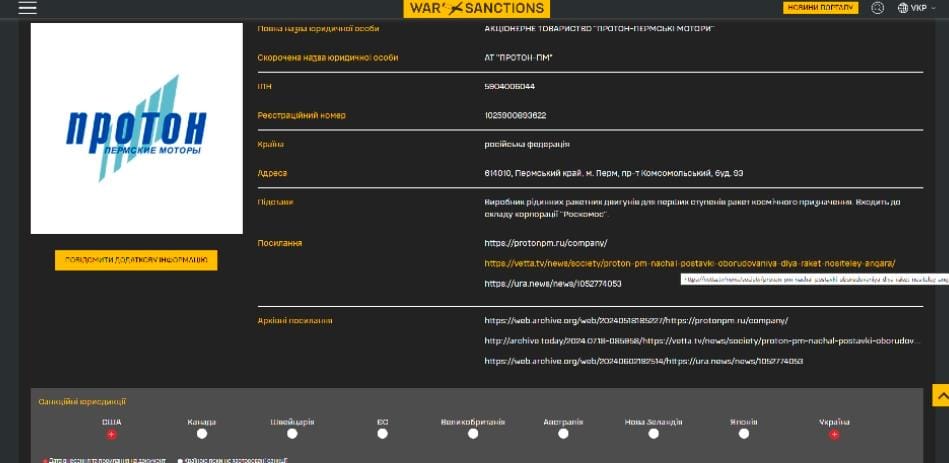Open the ura.news source link
This screenshot has height=463, width=949.
pos(552,284)
